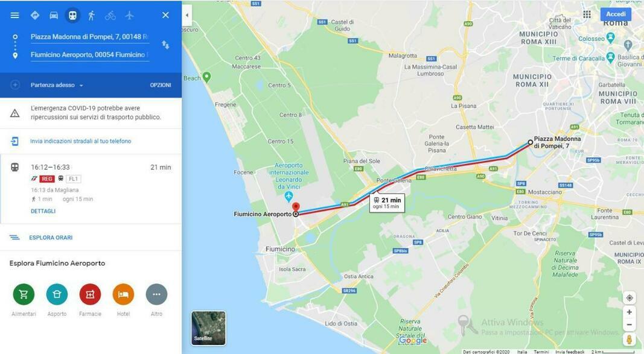Click the Accedi sign-in button
The image size is (644, 354).
point(616,14)
